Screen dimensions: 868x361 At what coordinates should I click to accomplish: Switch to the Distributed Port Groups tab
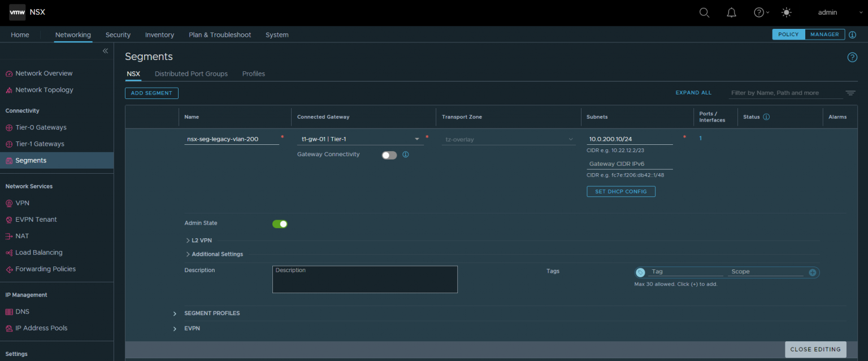(191, 74)
